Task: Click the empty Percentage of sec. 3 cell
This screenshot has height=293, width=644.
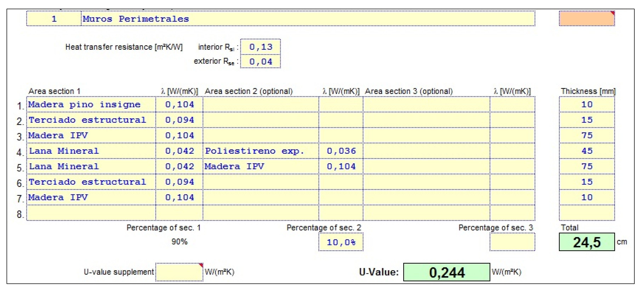Action: click(x=512, y=242)
